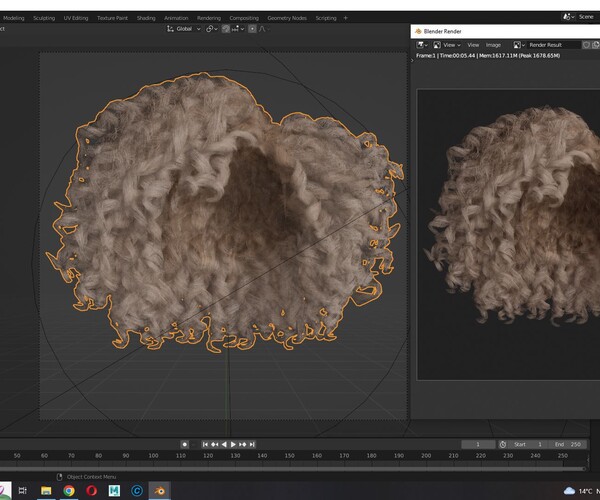Toggle the fake user shield icon
Image resolution: width=600 pixels, height=500 pixels.
click(586, 45)
